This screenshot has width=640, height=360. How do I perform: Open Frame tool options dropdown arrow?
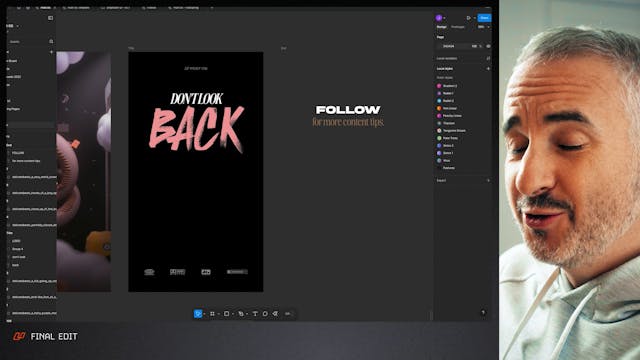pos(218,314)
